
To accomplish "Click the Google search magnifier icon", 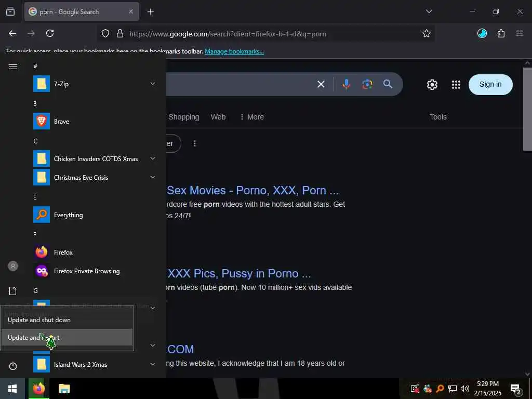I will point(388,84).
